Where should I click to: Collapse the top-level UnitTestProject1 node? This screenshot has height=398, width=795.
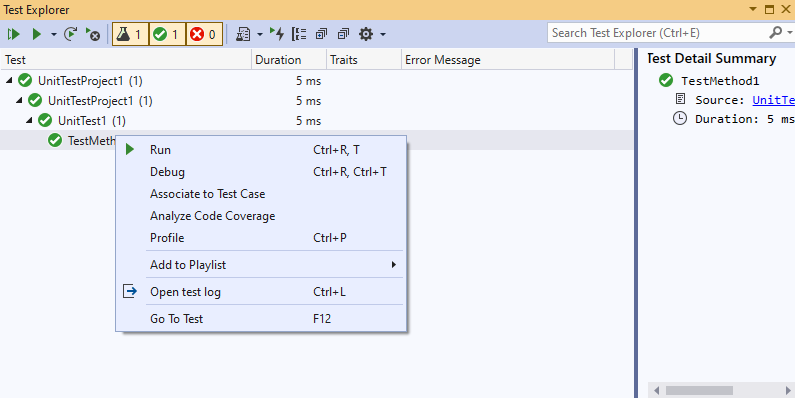coord(9,80)
